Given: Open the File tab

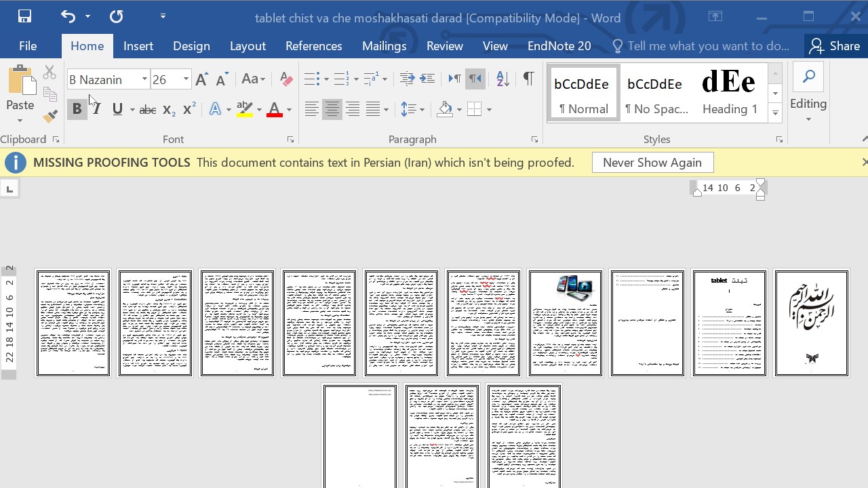Looking at the screenshot, I should point(28,46).
